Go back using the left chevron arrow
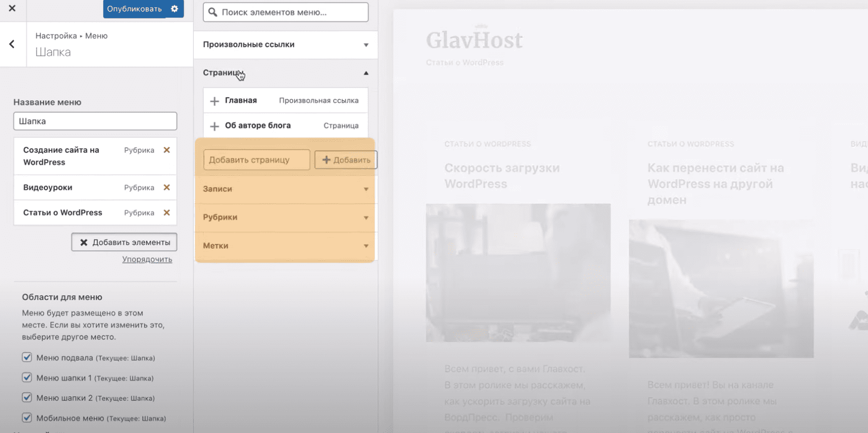The height and width of the screenshot is (433, 868). [x=12, y=44]
